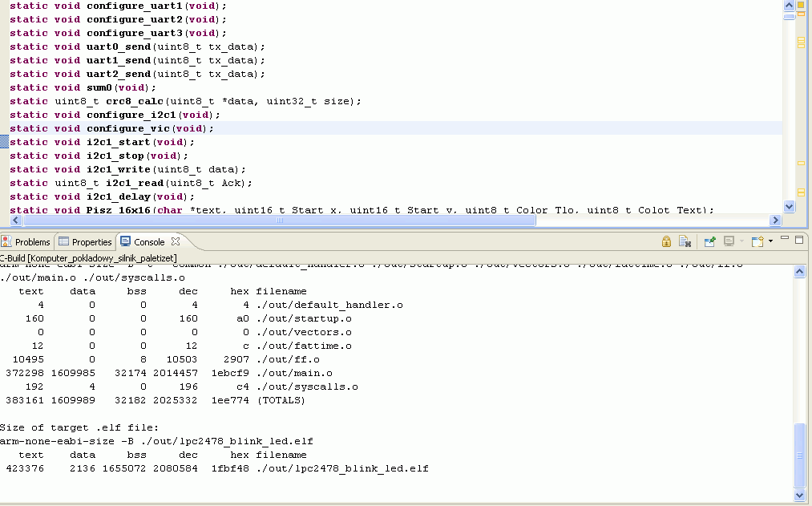Click the Clear Console icon
812x506 pixels.
[685, 241]
